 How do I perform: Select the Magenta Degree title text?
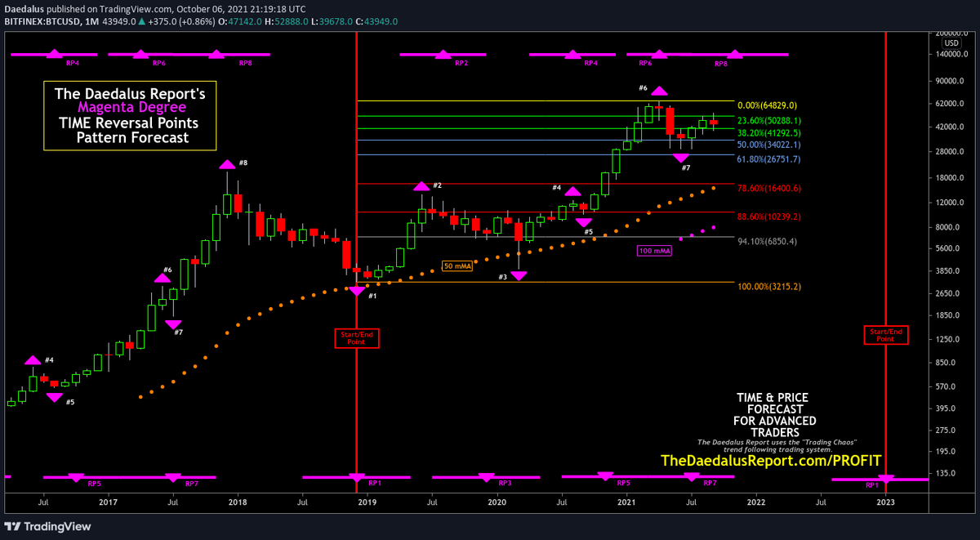(x=131, y=107)
